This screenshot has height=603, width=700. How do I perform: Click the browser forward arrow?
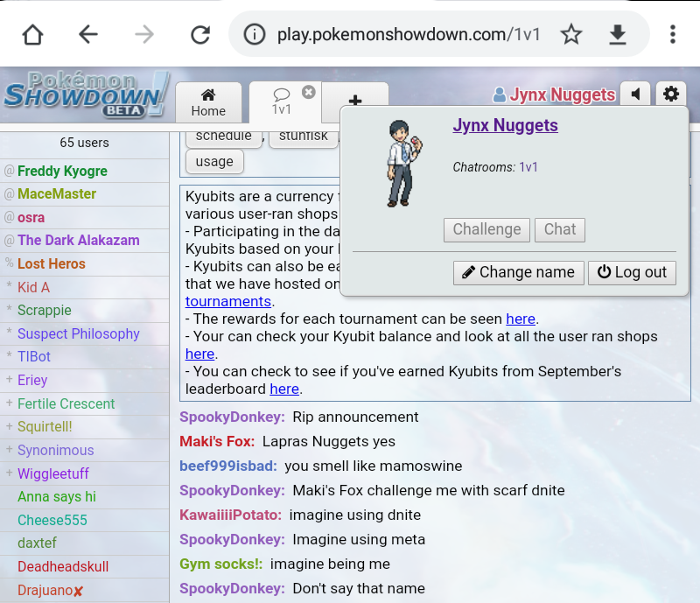[x=144, y=34]
